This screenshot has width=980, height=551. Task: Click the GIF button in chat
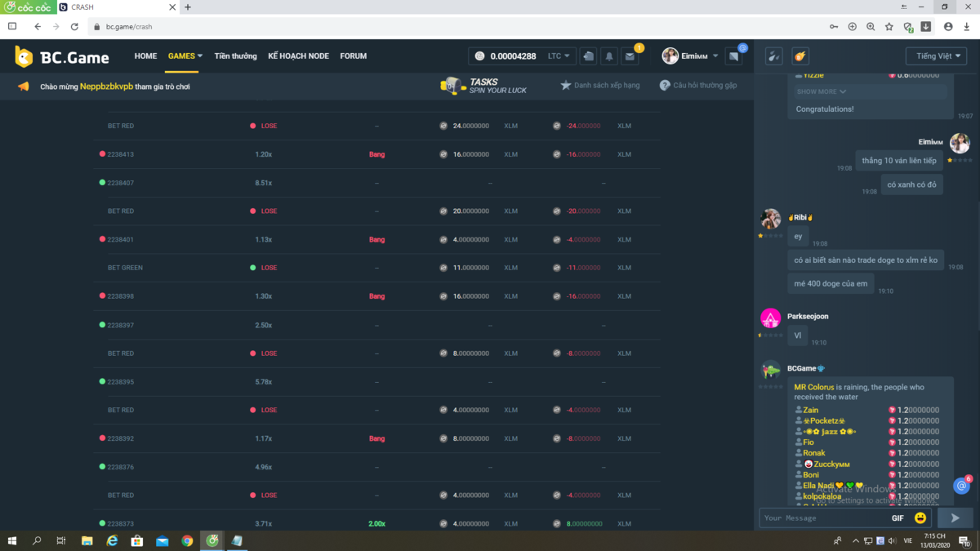[x=898, y=518]
